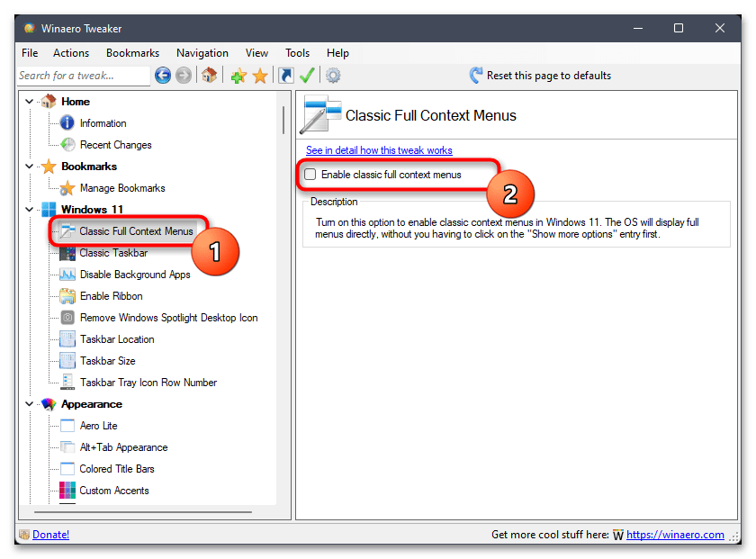Click the shortcut arrow toolbar icon
The image size is (756, 559).
click(x=286, y=76)
